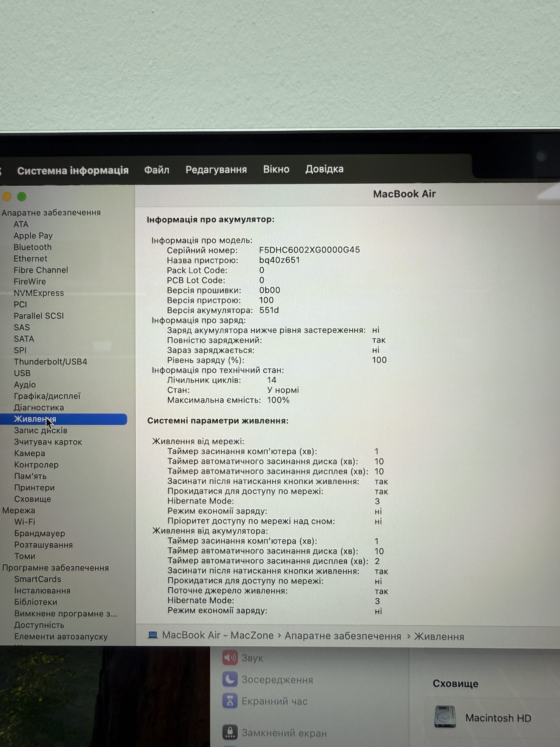Select SAS in the sidebar
Image resolution: width=560 pixels, height=747 pixels.
point(22,328)
